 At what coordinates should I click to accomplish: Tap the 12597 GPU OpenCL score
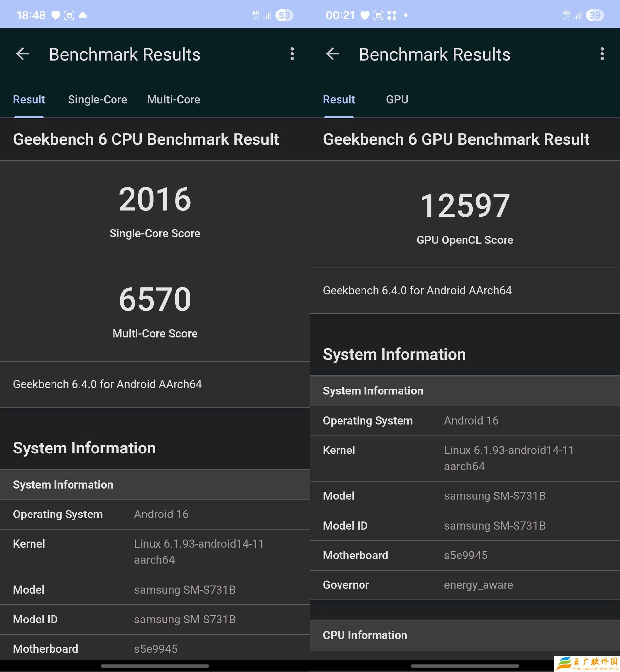465,205
